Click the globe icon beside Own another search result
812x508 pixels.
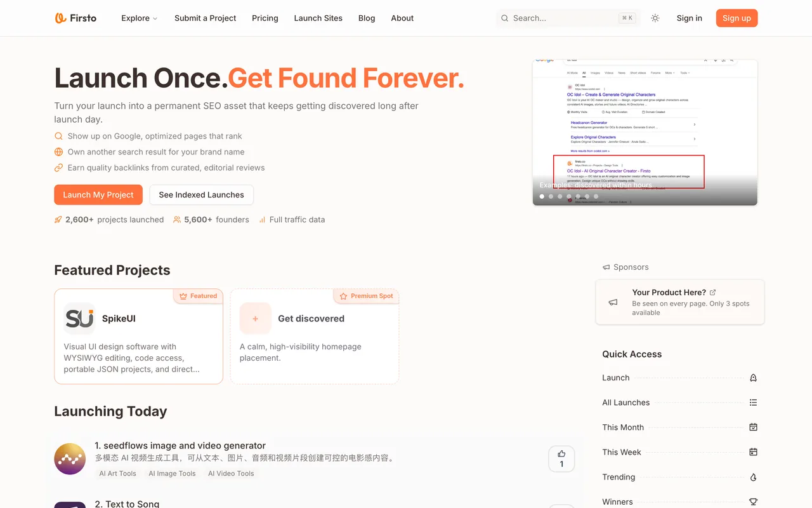click(x=58, y=152)
